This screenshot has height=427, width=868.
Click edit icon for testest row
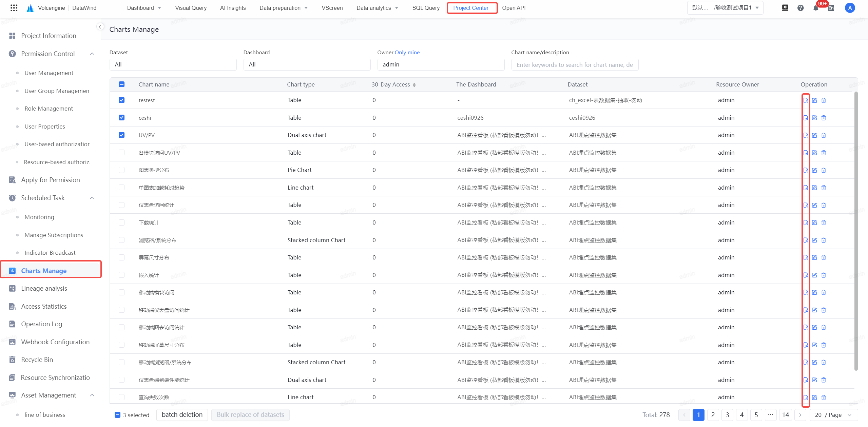[814, 100]
